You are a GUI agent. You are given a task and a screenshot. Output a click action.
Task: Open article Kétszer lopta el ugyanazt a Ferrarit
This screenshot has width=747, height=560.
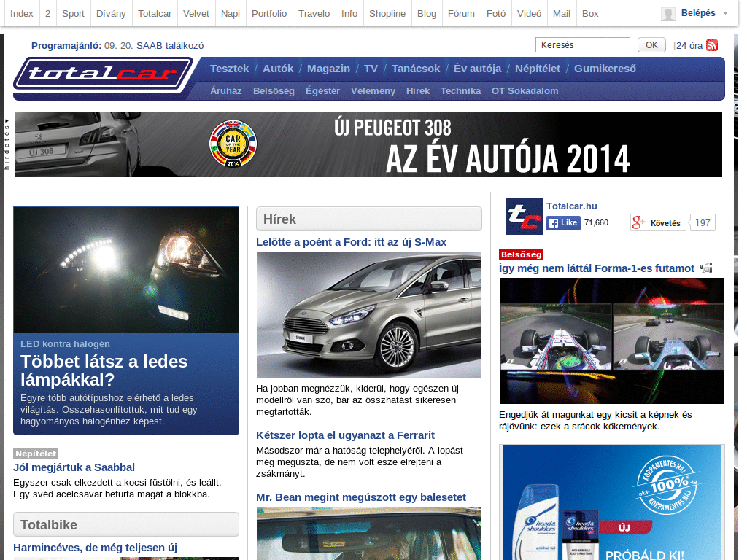345,435
